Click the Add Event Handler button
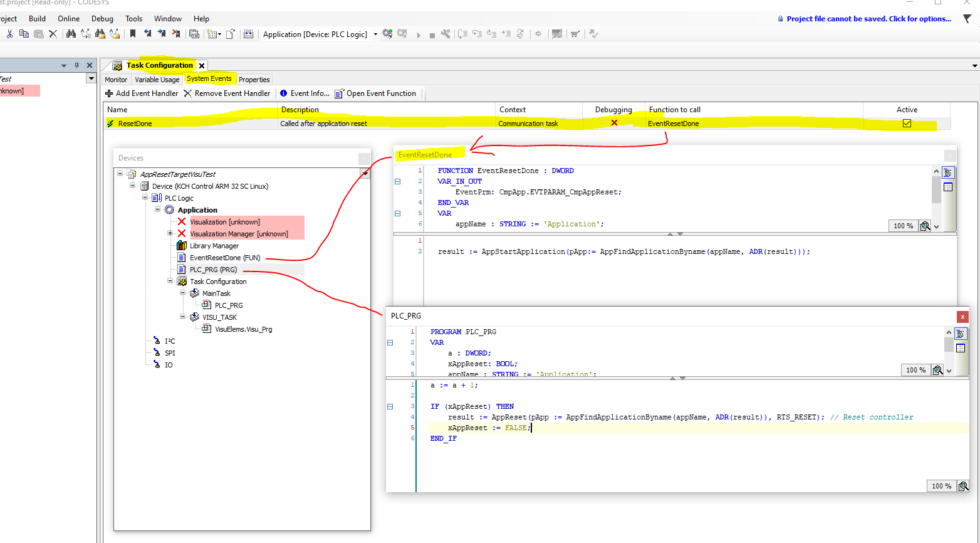Image resolution: width=980 pixels, height=543 pixels. coord(142,93)
